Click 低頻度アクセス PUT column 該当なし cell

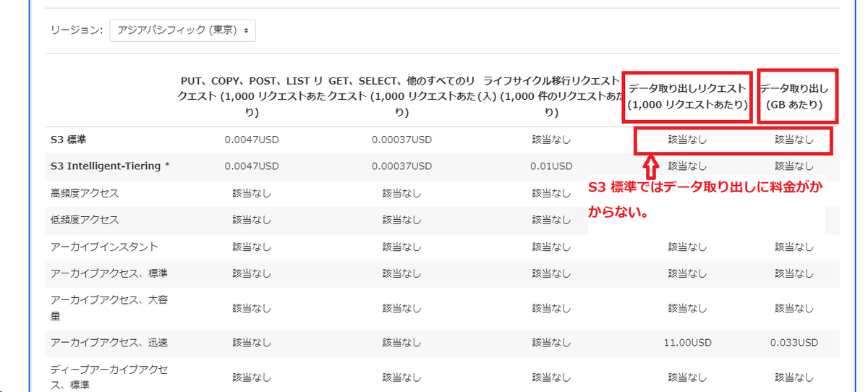[x=252, y=220]
